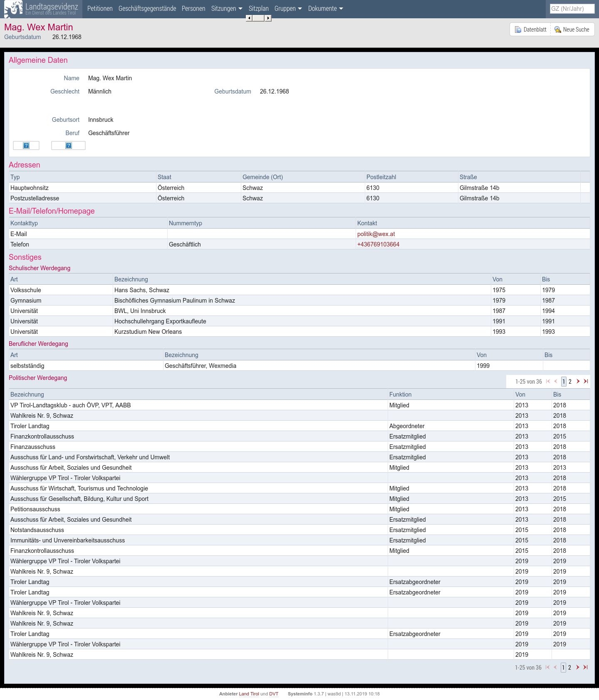Click the Allgemeine Daten heading

click(38, 60)
